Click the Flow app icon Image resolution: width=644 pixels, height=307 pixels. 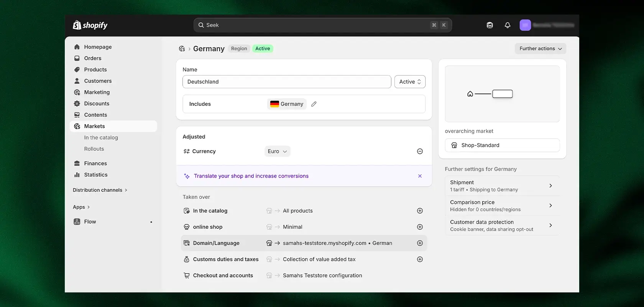point(77,222)
